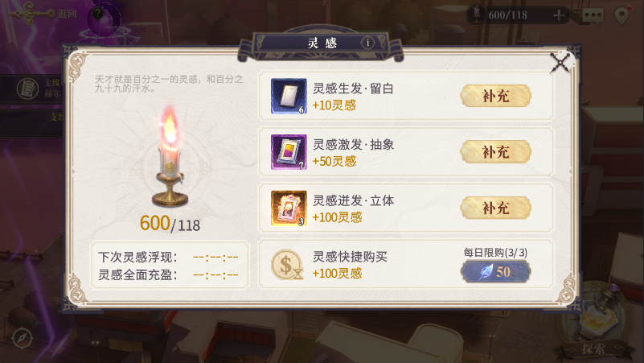Select the blank canvas item icon

coord(289,96)
